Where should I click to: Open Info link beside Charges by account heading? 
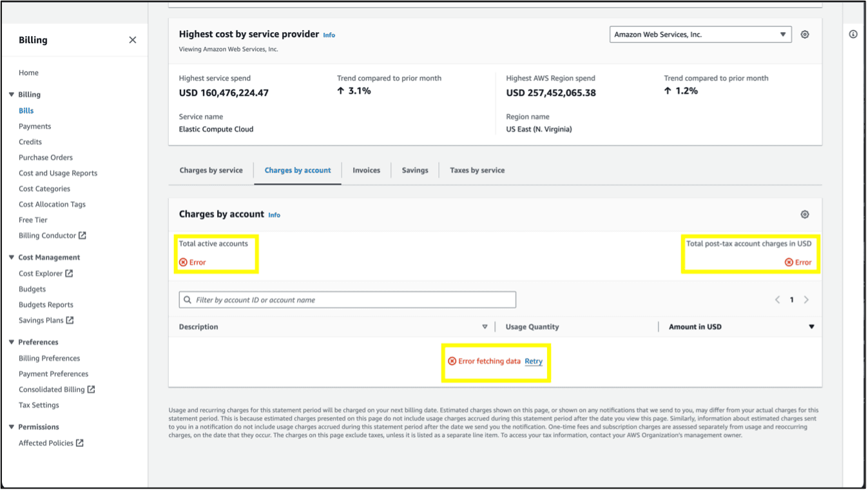275,215
